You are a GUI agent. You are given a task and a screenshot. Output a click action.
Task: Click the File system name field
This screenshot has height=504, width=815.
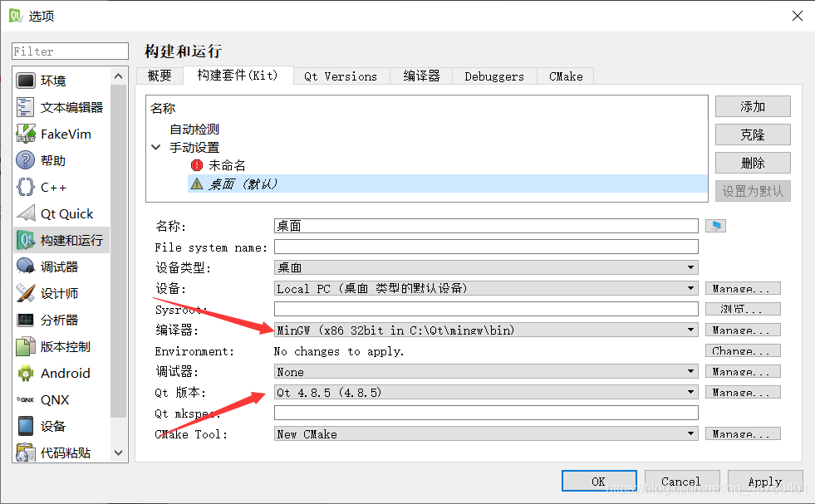486,247
